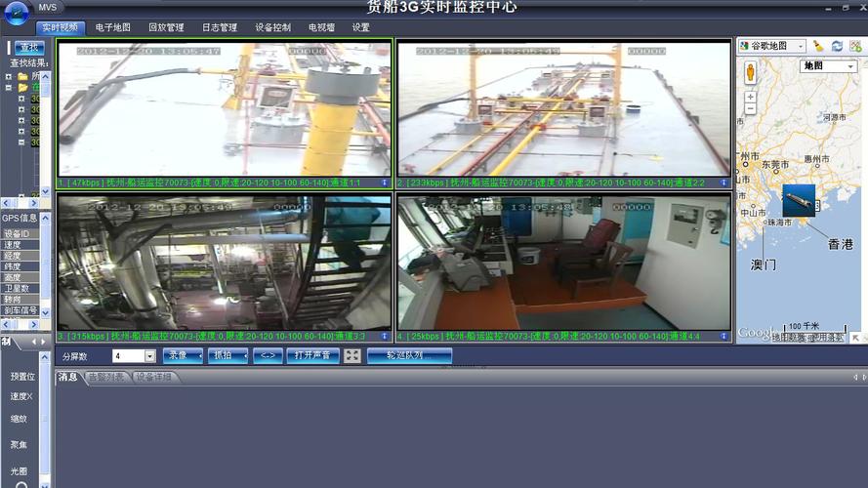Screen dimensions: 868x488
Task: Switch to the 电子地图 tab
Action: 113,28
